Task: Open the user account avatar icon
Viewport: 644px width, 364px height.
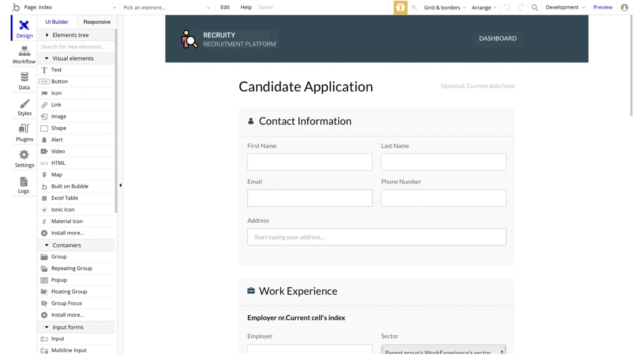Action: (x=624, y=7)
